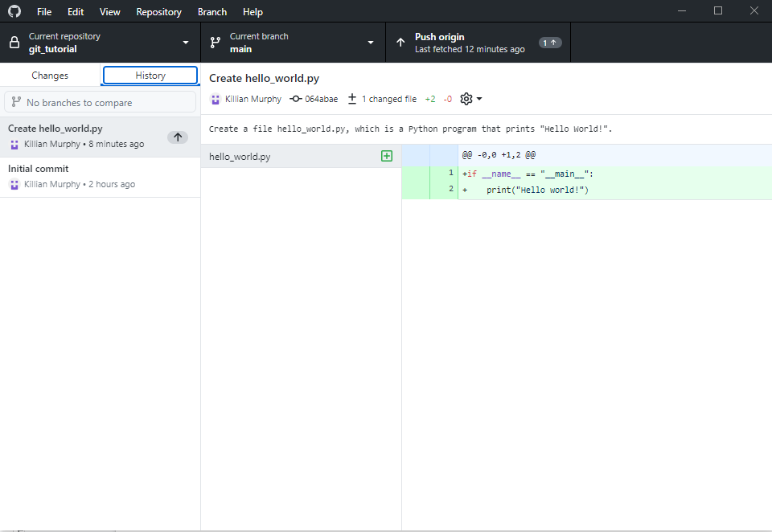
Task: Select the Initial commit entry
Action: [x=100, y=177]
